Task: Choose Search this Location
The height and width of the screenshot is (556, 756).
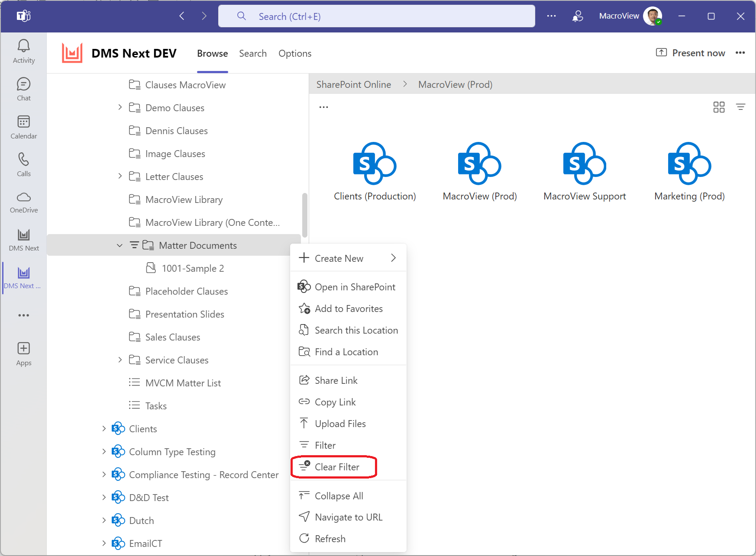Action: (348, 330)
